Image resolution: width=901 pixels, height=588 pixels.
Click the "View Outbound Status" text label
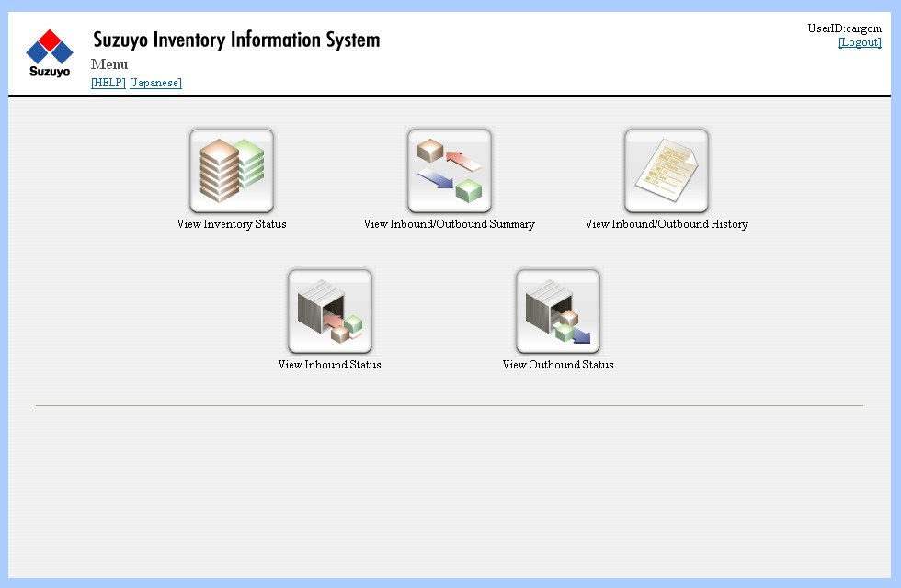click(558, 365)
